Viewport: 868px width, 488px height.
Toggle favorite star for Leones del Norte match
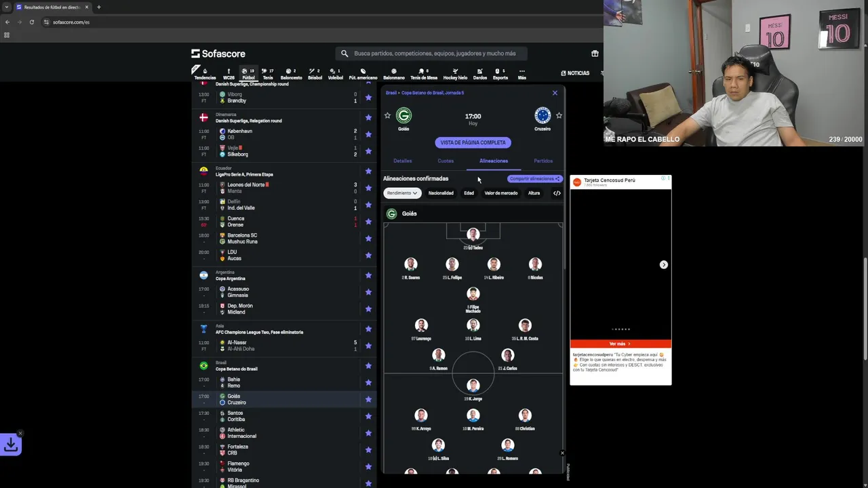(x=368, y=188)
